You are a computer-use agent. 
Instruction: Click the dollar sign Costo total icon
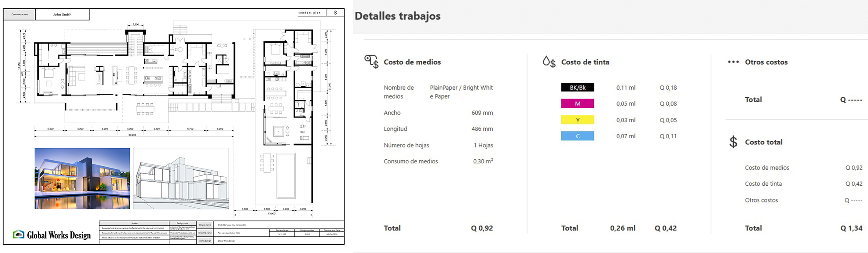[733, 142]
